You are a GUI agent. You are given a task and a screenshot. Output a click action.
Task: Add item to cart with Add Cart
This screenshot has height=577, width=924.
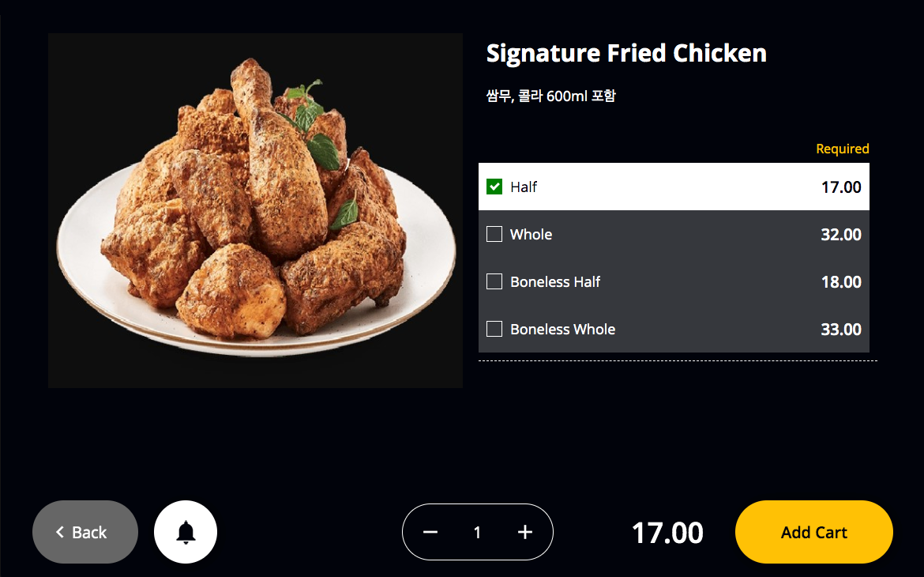(x=813, y=532)
